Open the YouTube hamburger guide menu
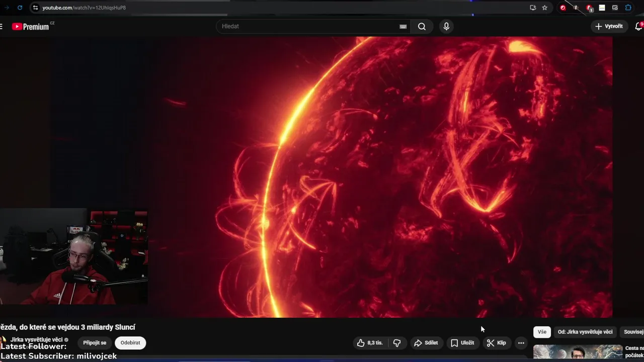Image resolution: width=644 pixels, height=362 pixels. pos(1,27)
